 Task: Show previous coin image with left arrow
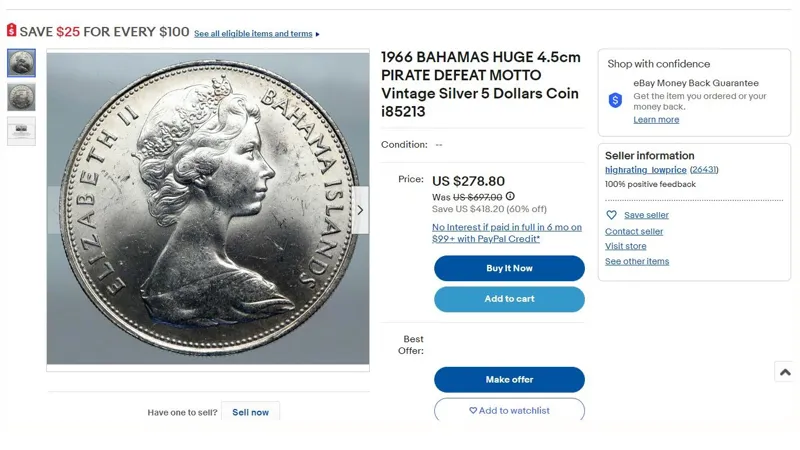tap(56, 210)
